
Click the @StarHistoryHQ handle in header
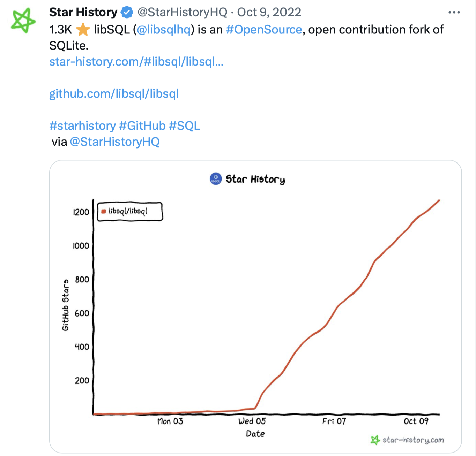tap(182, 13)
